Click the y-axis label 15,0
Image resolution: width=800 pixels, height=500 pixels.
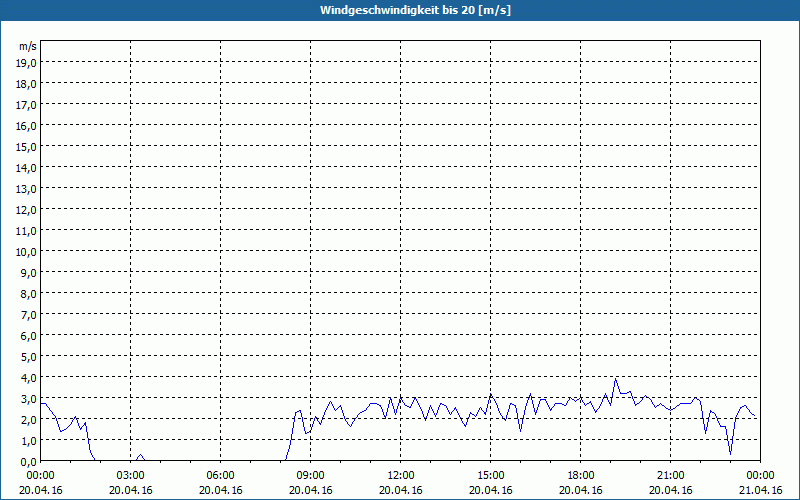click(x=26, y=147)
